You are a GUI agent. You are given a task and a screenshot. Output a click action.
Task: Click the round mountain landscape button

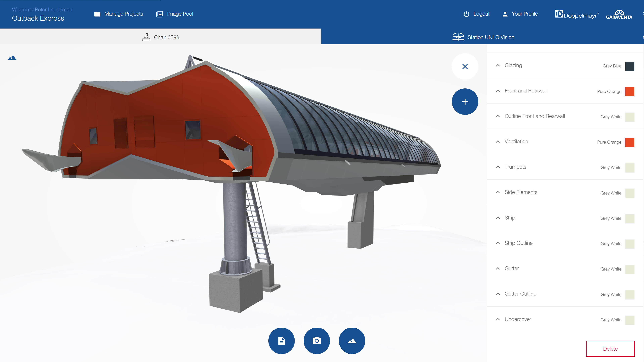pyautogui.click(x=352, y=341)
